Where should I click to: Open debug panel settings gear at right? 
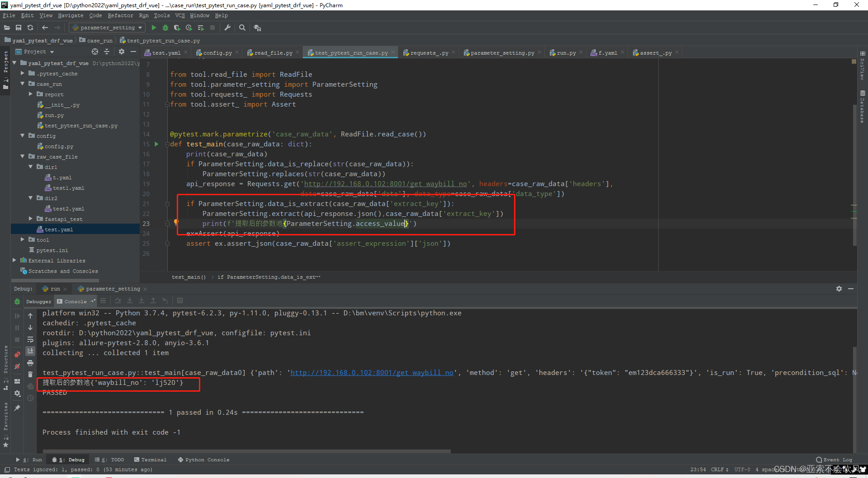pyautogui.click(x=839, y=289)
